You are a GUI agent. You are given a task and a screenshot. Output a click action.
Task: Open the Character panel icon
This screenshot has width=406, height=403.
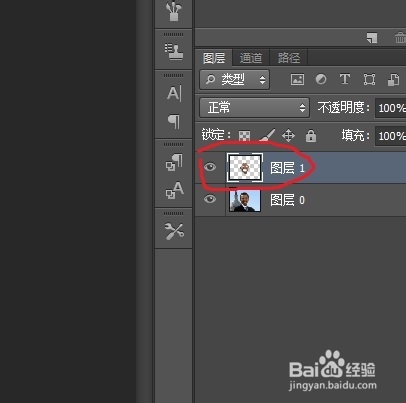[174, 93]
